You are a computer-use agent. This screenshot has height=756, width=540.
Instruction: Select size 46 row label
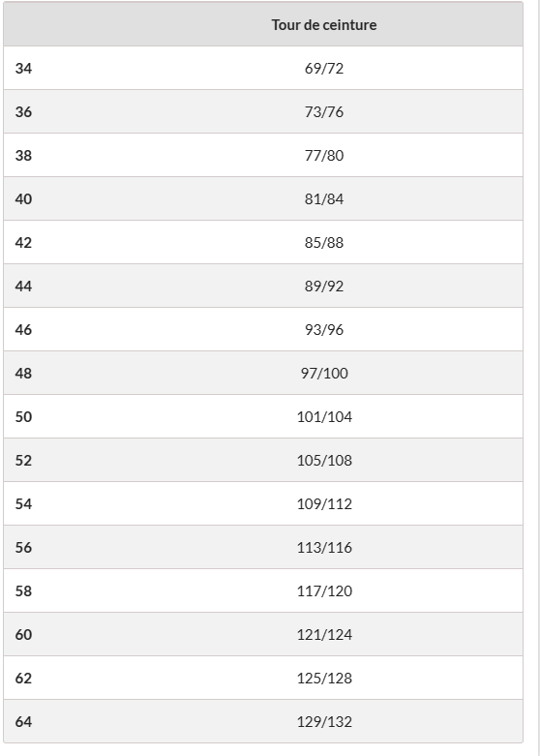[23, 330]
